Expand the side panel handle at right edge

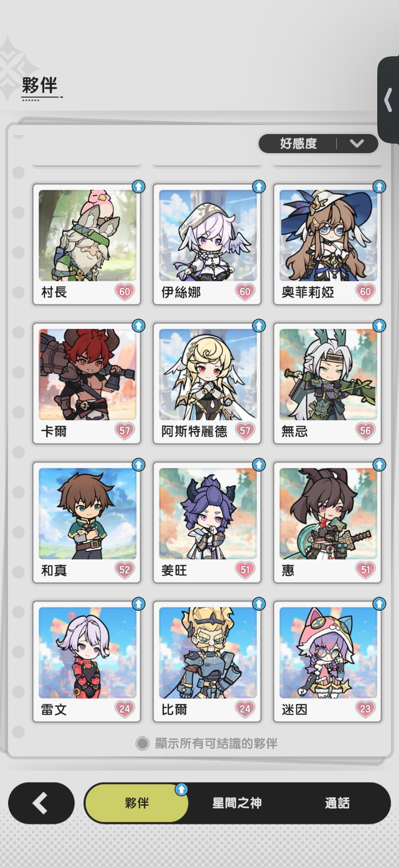(388, 100)
